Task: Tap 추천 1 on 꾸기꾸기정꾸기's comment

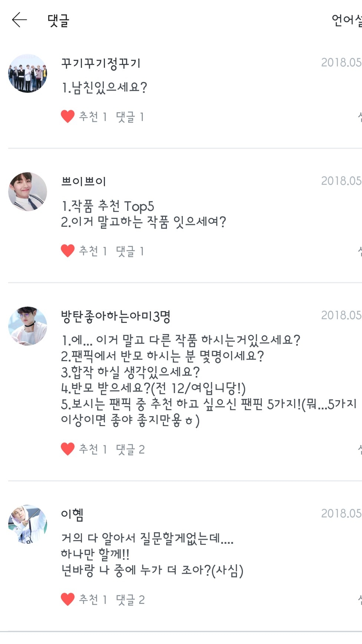Action: point(93,117)
